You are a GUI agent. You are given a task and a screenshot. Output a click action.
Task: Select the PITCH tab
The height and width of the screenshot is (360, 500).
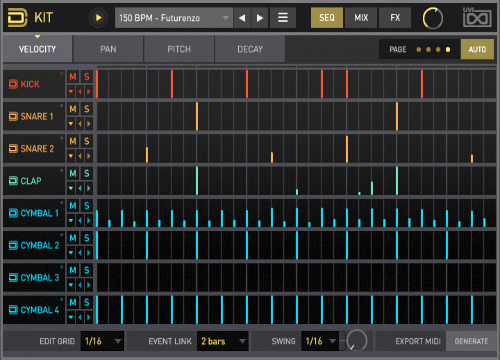coord(179,49)
